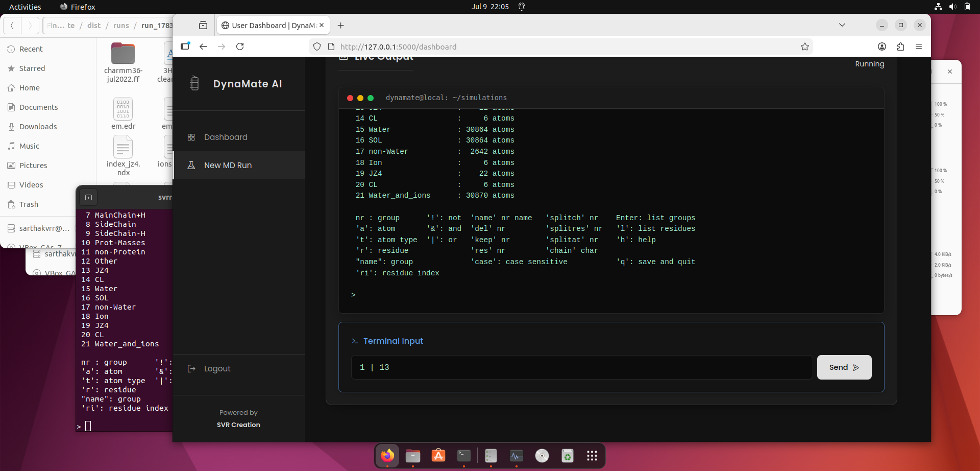980x471 pixels.
Task: Toggle the Firefox sidebar button
Action: point(185,46)
